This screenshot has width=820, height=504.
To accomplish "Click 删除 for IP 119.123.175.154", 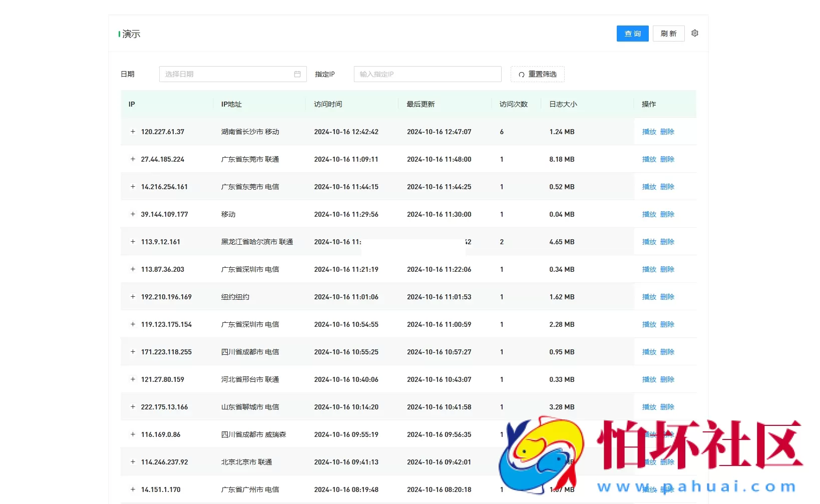I will 667,324.
